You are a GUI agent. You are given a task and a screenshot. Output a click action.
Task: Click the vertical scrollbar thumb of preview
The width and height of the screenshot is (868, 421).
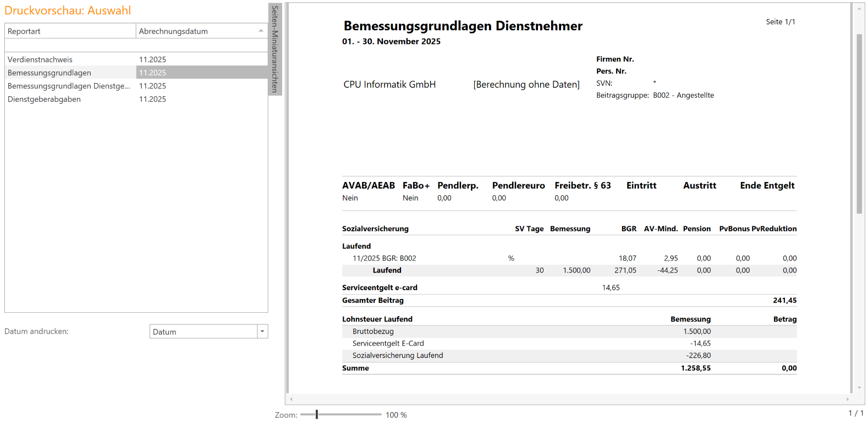tap(859, 124)
